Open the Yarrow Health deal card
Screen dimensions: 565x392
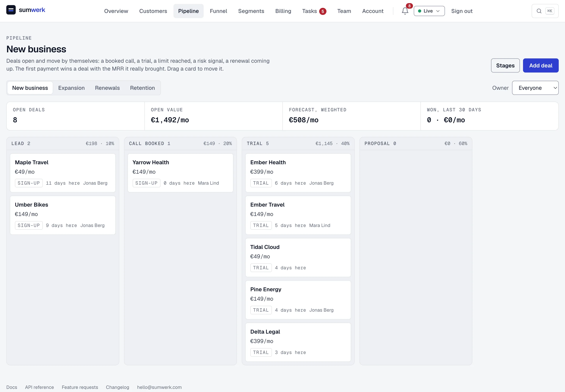tap(180, 173)
